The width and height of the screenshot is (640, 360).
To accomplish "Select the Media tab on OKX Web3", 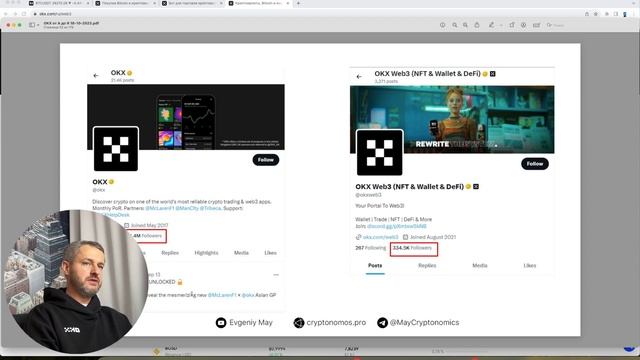I will pyautogui.click(x=480, y=265).
